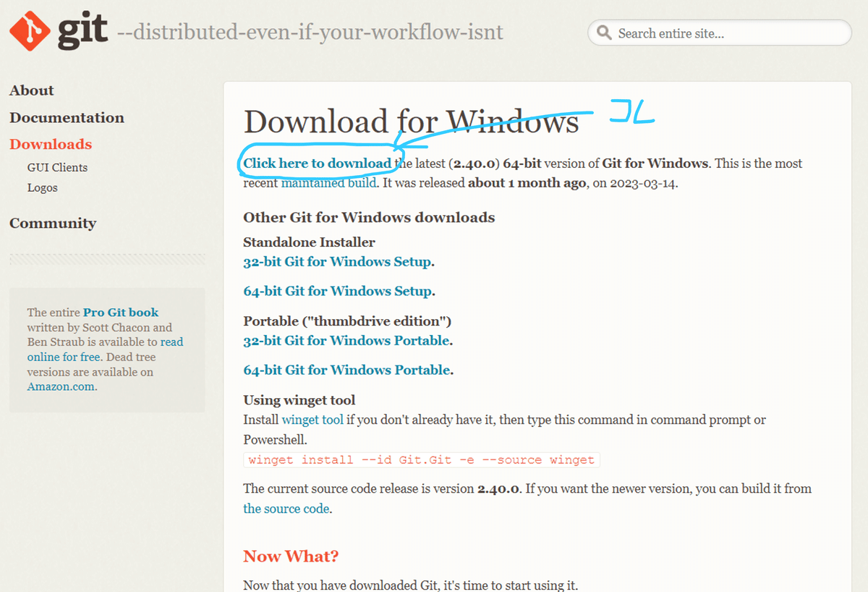Download 64-bit Git for Windows Setup
This screenshot has height=592, width=868.
[x=337, y=291]
